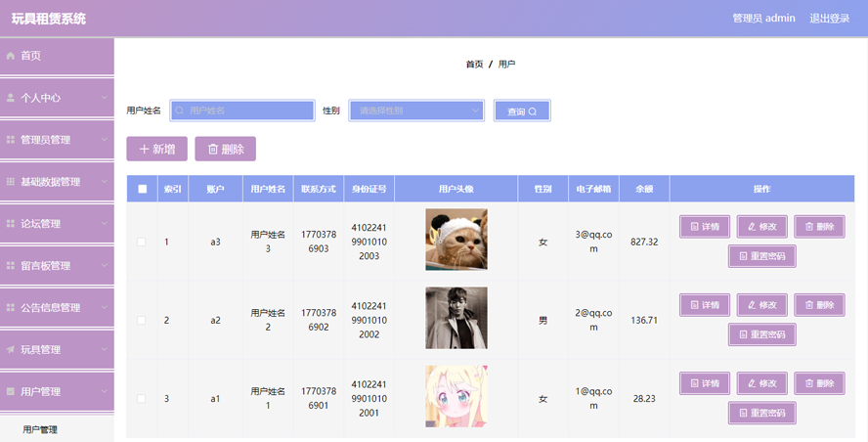
Task: Click the 827.32 balance cell
Action: 644,243
